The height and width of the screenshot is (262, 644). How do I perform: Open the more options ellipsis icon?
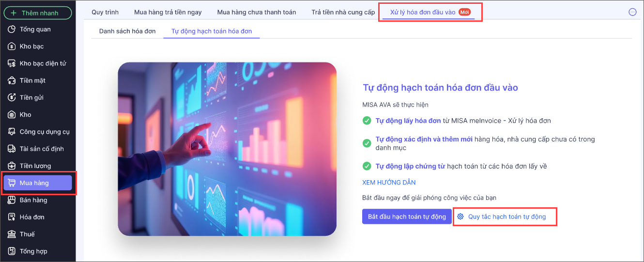coord(632,12)
